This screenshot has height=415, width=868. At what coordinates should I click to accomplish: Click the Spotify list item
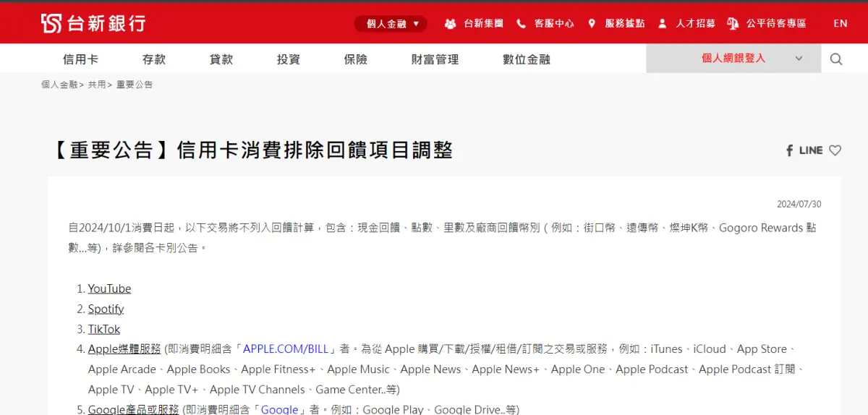106,309
